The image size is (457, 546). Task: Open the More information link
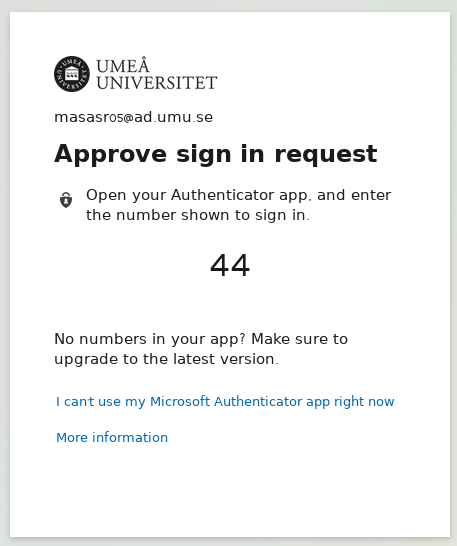(x=112, y=437)
